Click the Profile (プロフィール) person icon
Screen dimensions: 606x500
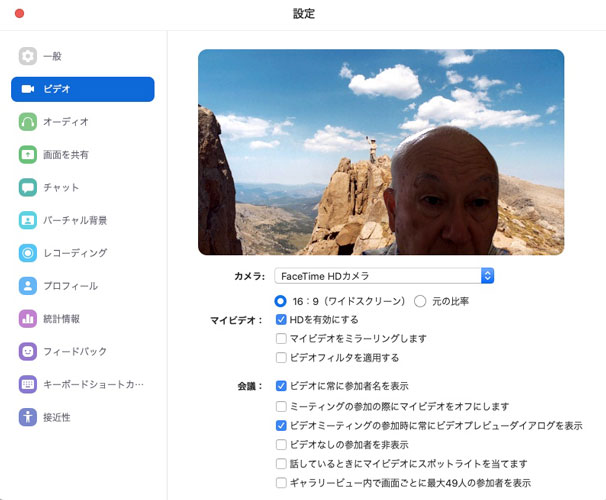click(28, 286)
